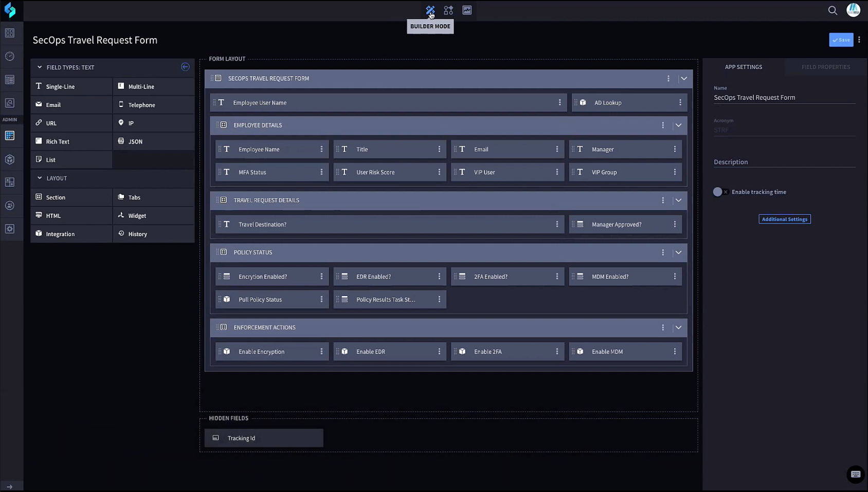Select the Rich Text field type
This screenshot has height=492, width=868.
coord(57,141)
